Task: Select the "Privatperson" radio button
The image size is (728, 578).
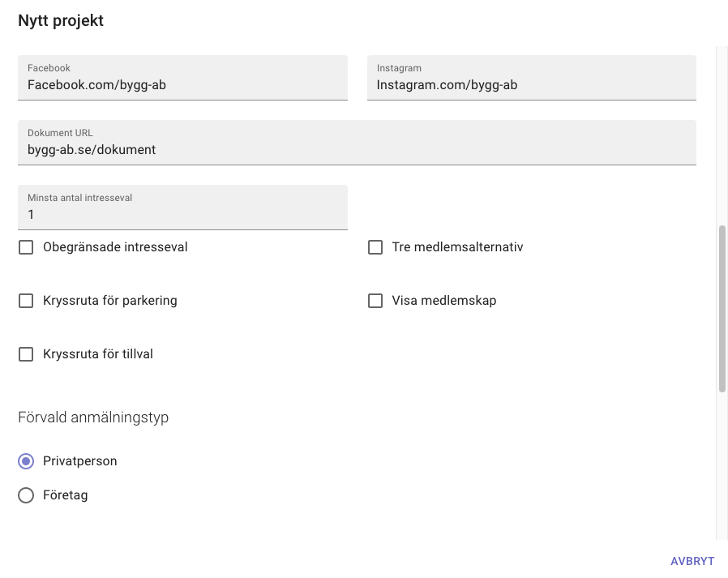Action: click(x=25, y=460)
